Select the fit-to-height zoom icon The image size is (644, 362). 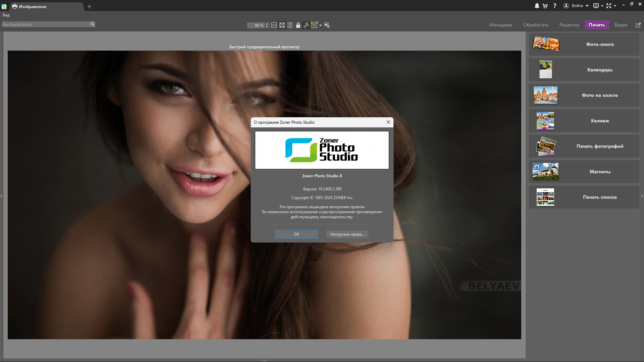(x=290, y=25)
